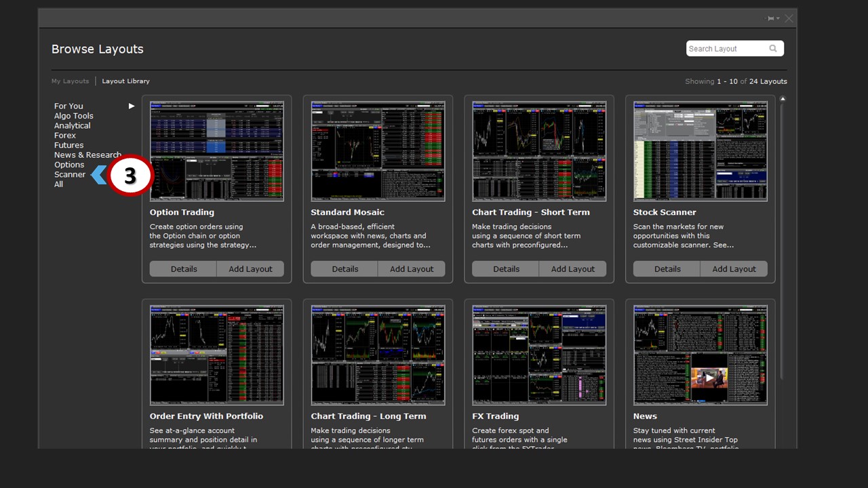Image resolution: width=868 pixels, height=488 pixels.
Task: Open the Option Trading layout thumbnail
Action: pos(216,151)
